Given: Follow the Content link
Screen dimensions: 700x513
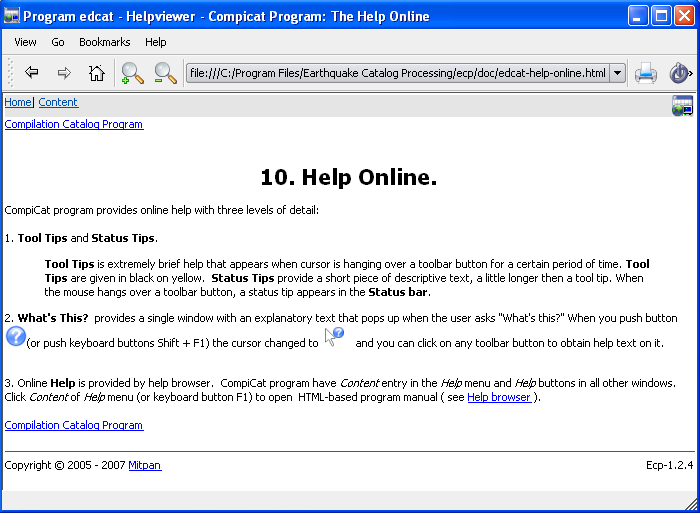Looking at the screenshot, I should pyautogui.click(x=58, y=102).
